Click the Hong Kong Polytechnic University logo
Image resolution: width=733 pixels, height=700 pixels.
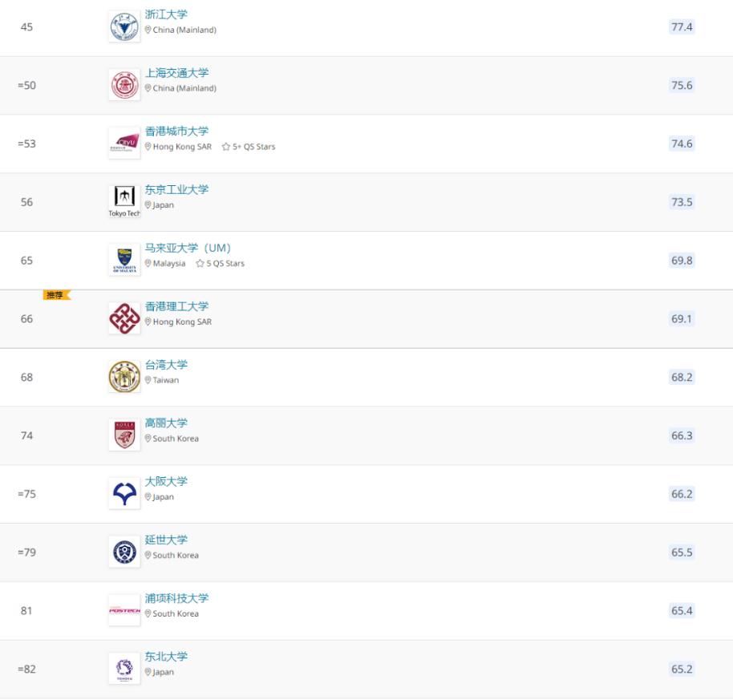124,318
